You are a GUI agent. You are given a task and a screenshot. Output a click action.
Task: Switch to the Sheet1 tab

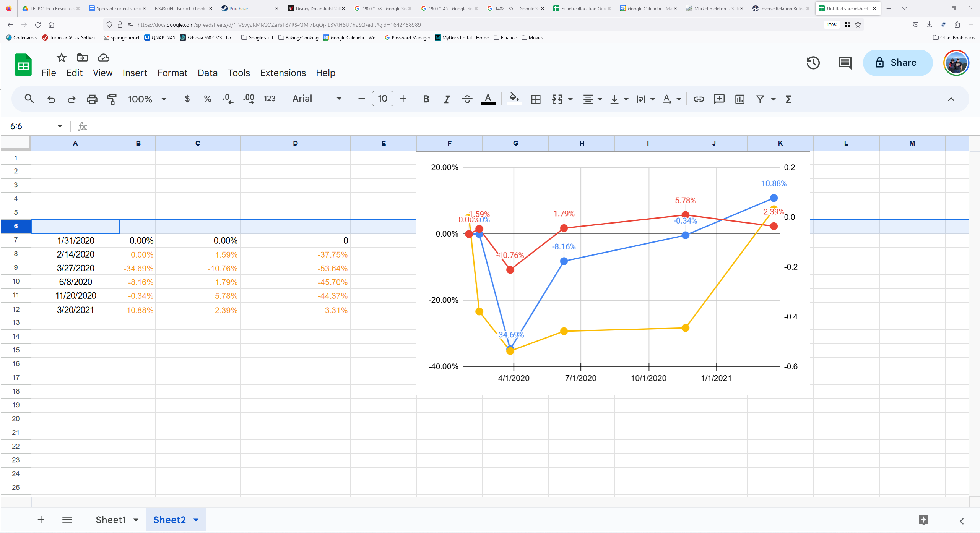click(111, 520)
